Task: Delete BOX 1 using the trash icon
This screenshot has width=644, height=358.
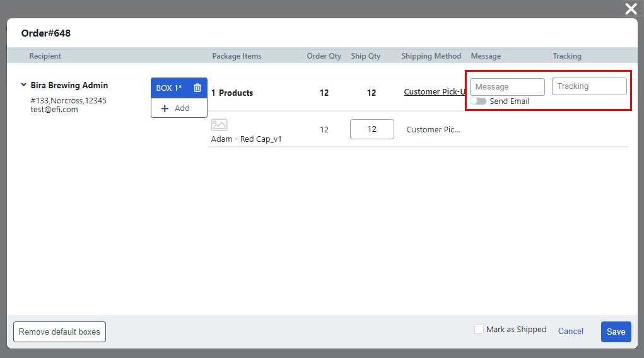Action: click(x=197, y=88)
